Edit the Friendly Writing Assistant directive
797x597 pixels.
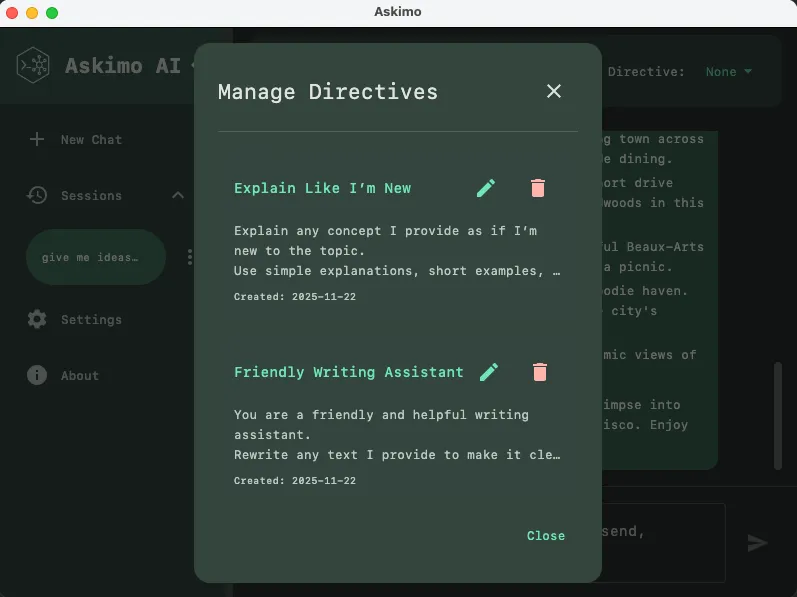point(489,372)
